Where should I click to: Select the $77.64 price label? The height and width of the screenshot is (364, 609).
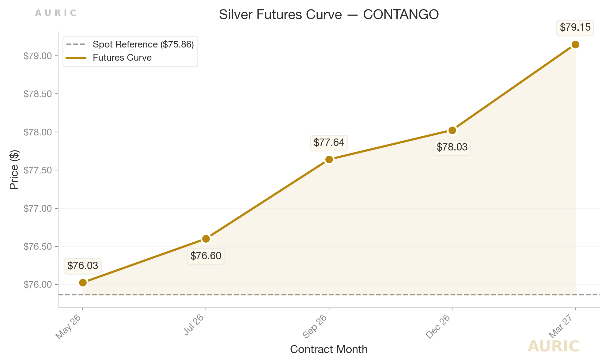(329, 142)
